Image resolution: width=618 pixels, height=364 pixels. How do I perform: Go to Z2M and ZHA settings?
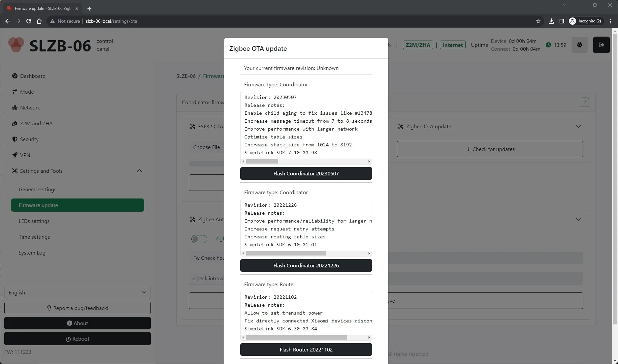coord(36,124)
